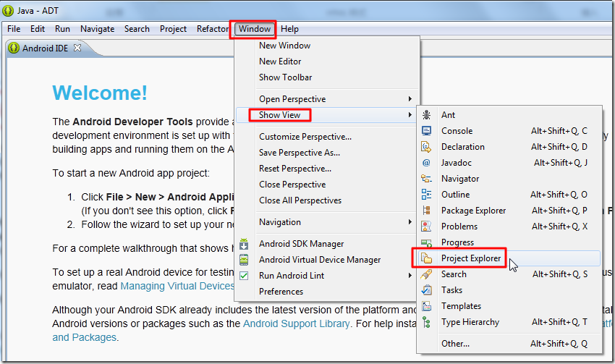Viewport: 615px width, 364px height.
Task: Click the Search flashlight icon
Action: (426, 274)
